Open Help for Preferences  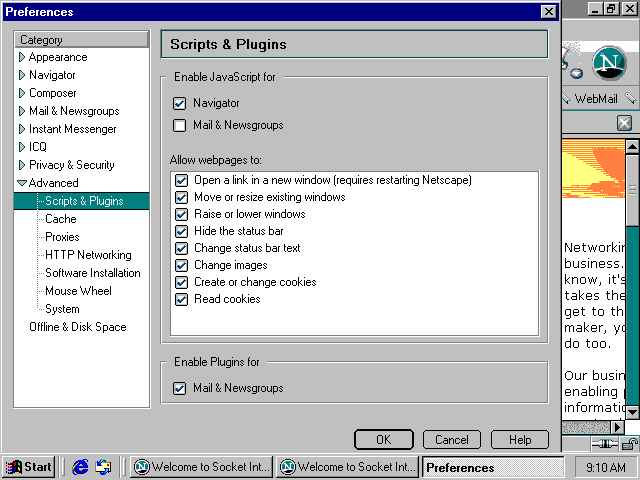tap(520, 440)
